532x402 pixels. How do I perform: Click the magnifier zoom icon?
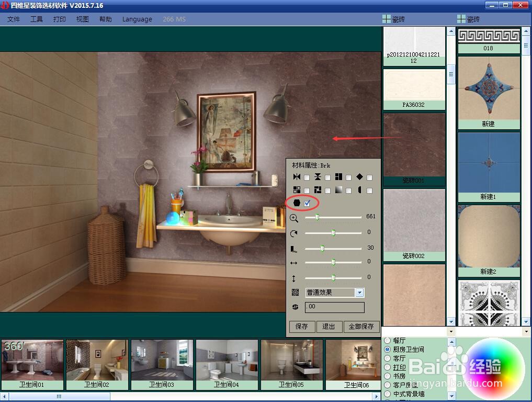point(294,218)
